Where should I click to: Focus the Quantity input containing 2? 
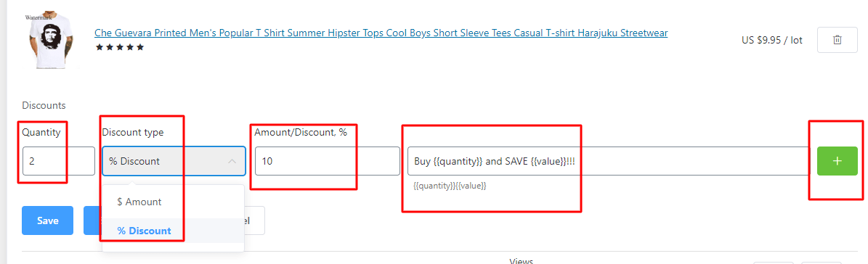59,161
